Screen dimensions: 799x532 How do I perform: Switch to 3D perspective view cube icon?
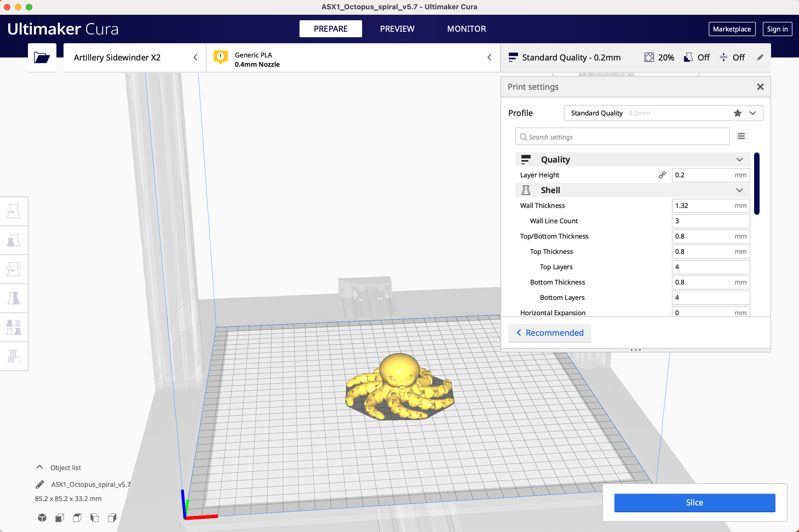[42, 518]
